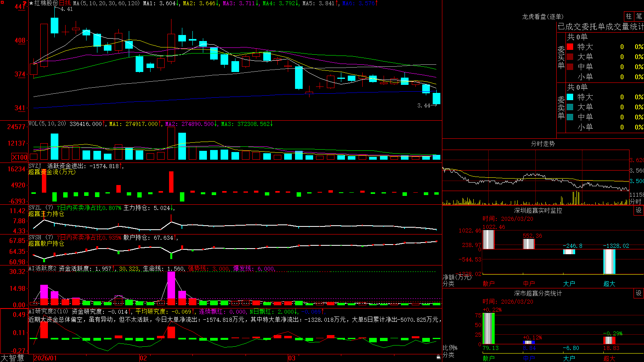The width and height of the screenshot is (644, 362).
Task: Click the X100 volume multiplier box
Action: (x=19, y=157)
